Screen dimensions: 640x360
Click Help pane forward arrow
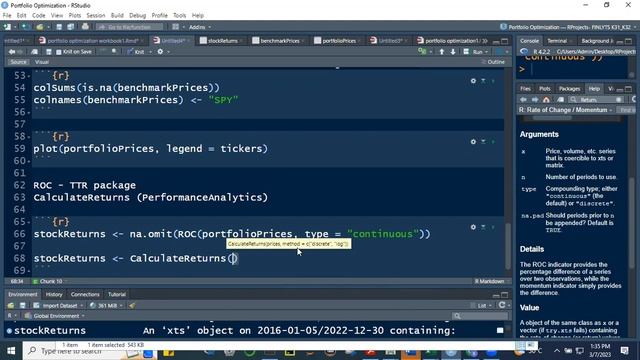click(x=535, y=100)
